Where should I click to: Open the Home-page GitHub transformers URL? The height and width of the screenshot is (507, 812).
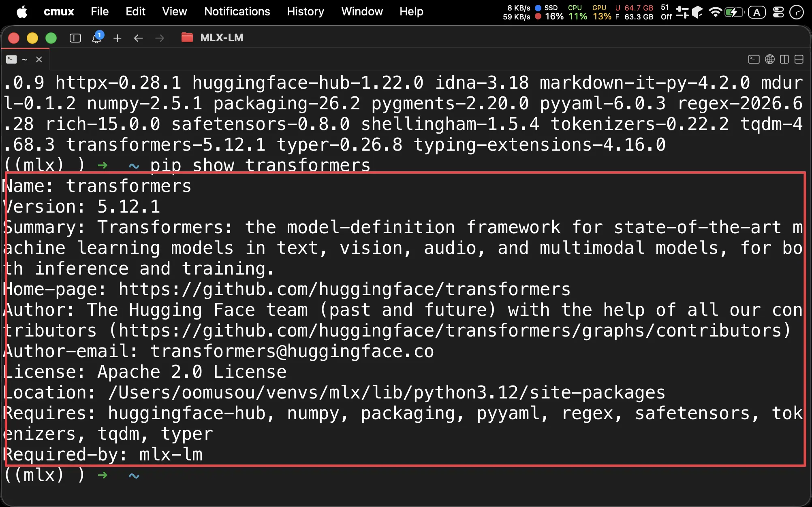coord(344,289)
